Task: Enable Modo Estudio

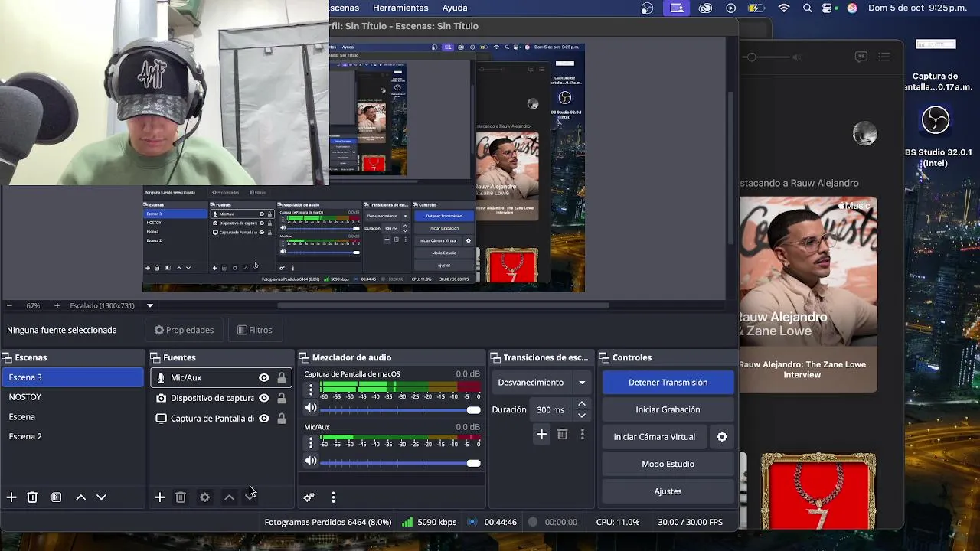Action: coord(668,464)
